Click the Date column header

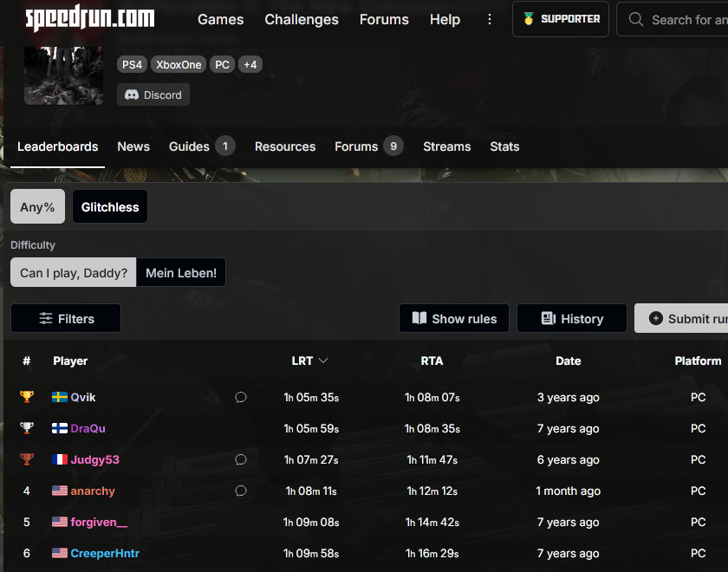569,361
